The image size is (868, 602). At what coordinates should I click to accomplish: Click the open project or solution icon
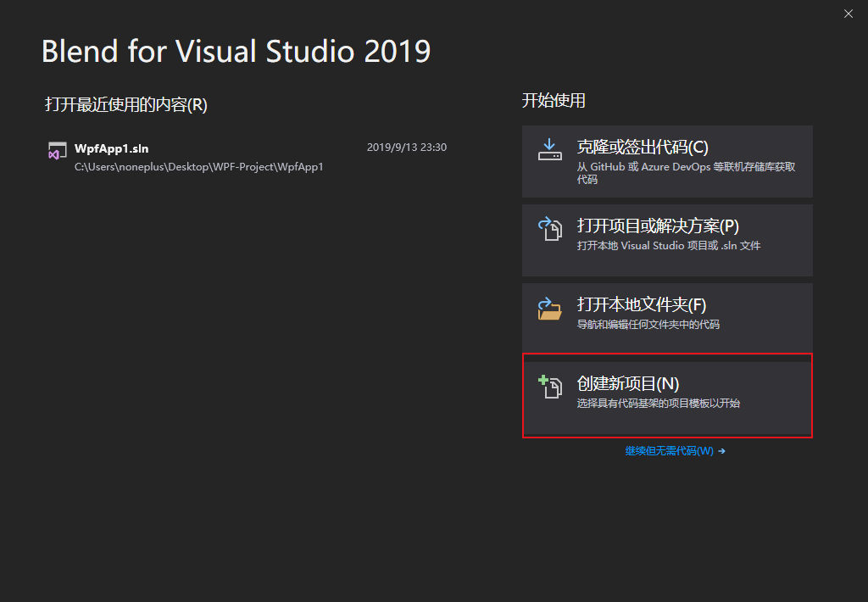549,228
